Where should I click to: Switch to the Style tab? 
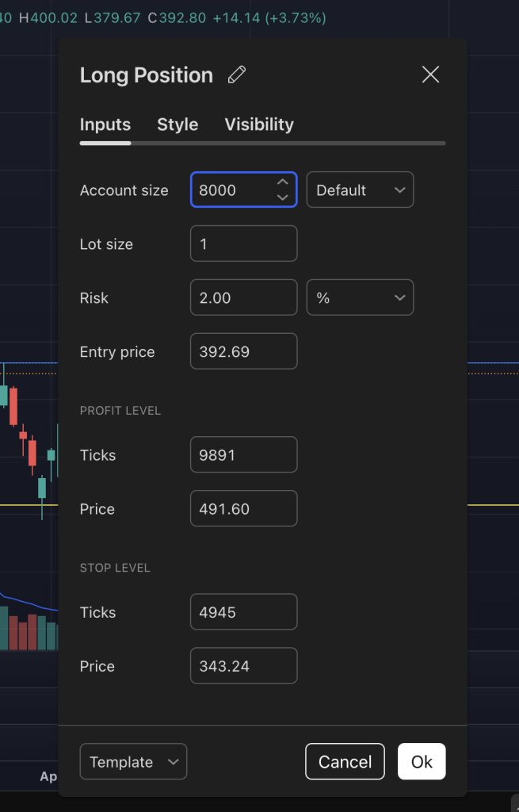pos(177,124)
